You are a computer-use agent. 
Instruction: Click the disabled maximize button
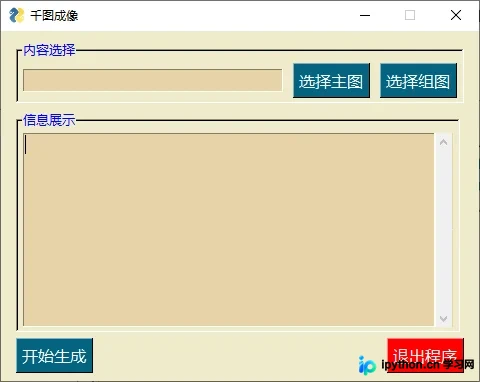(410, 15)
